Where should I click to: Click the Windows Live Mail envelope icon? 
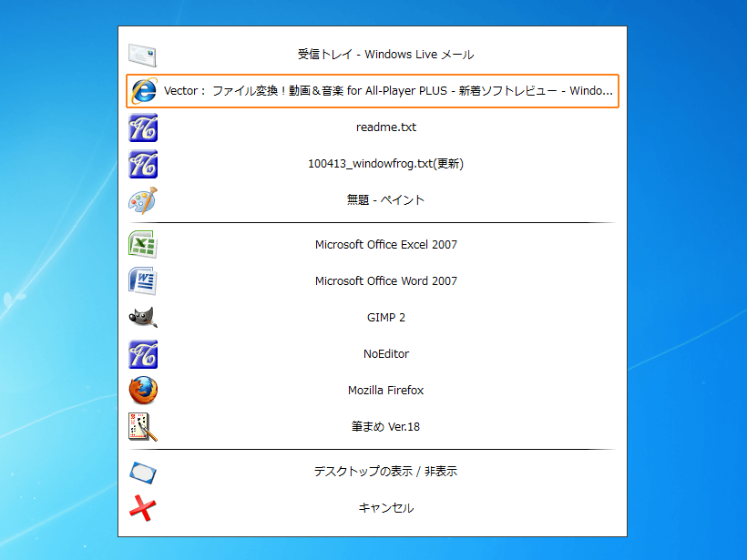click(x=142, y=55)
